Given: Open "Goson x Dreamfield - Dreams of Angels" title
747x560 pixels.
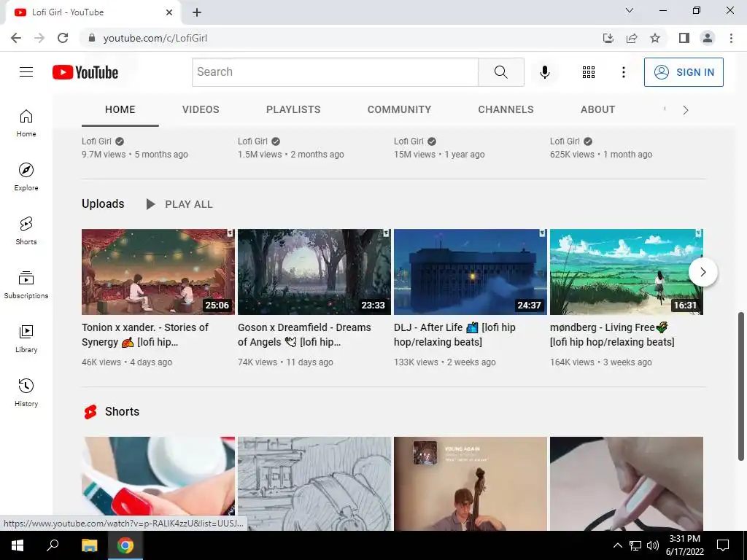Looking at the screenshot, I should click(x=304, y=335).
